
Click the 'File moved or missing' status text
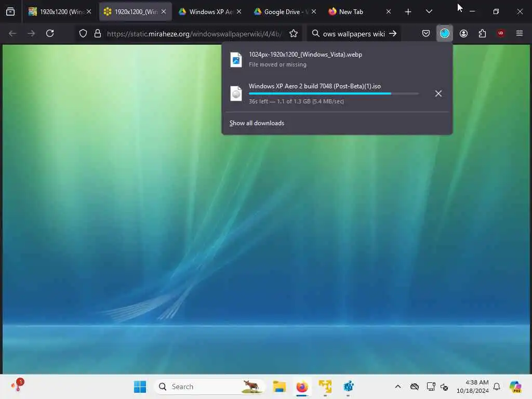pos(277,64)
